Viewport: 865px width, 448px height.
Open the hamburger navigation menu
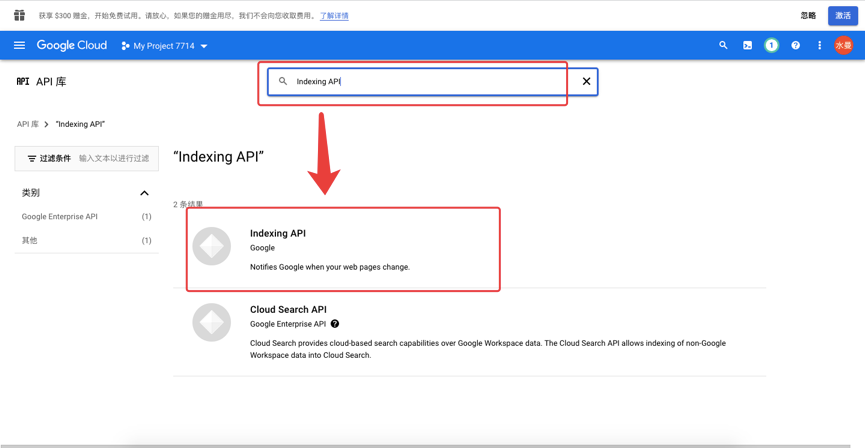pyautogui.click(x=19, y=45)
